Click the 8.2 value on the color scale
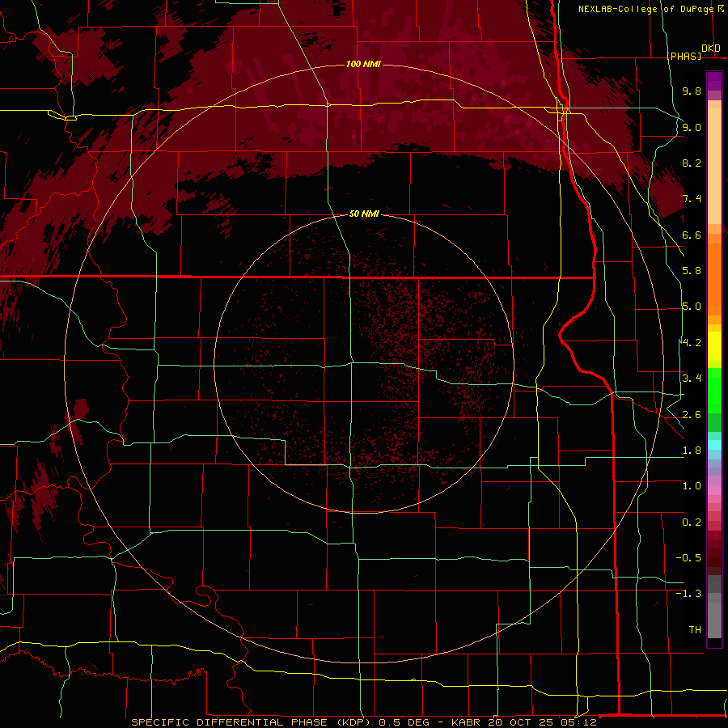Image resolution: width=728 pixels, height=728 pixels. click(x=692, y=163)
